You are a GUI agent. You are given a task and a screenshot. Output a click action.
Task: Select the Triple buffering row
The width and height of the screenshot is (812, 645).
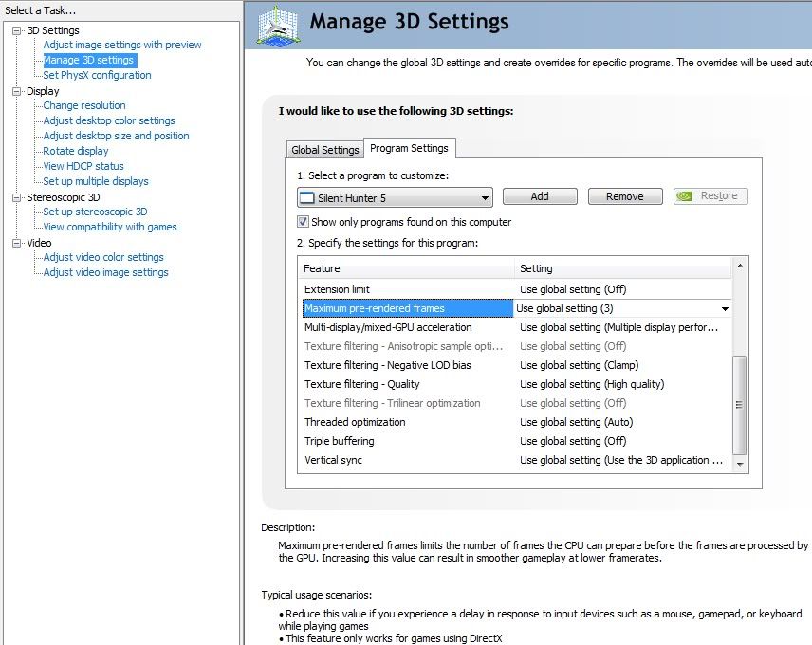[515, 441]
